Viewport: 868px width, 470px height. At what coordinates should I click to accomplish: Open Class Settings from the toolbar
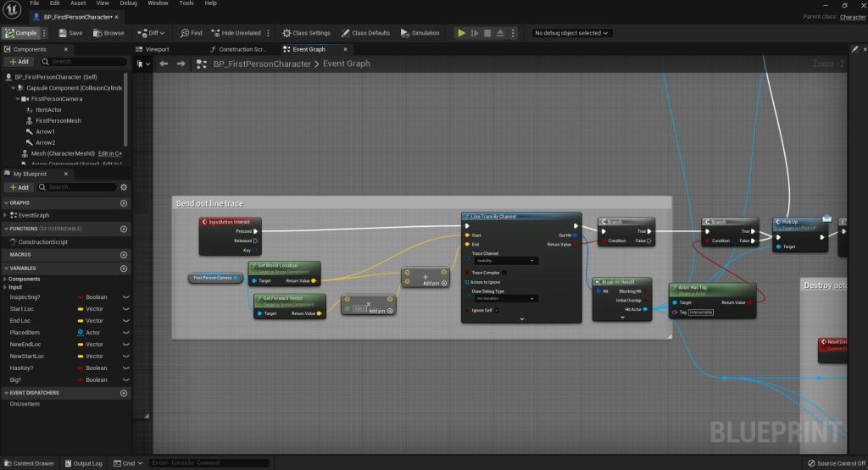click(306, 33)
